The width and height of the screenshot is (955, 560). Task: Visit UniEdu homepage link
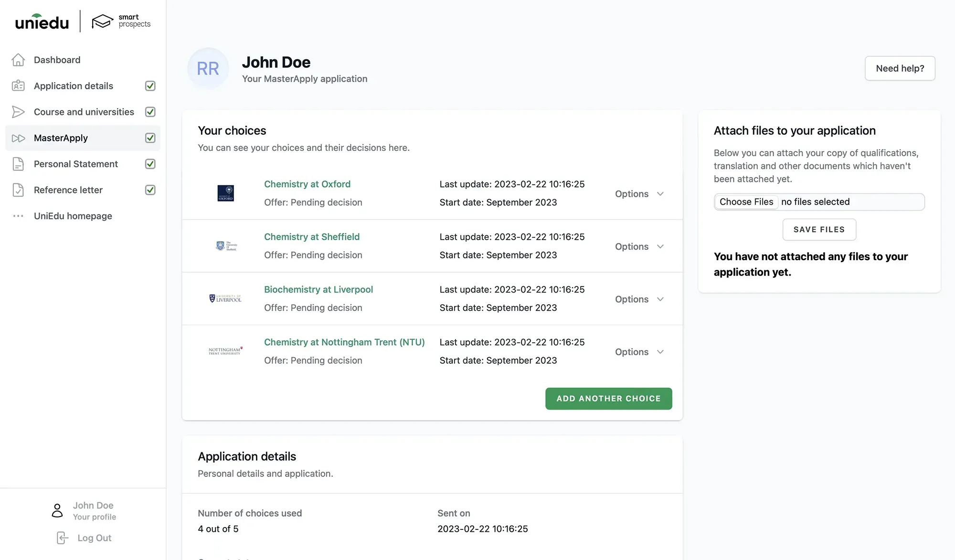pos(83,216)
